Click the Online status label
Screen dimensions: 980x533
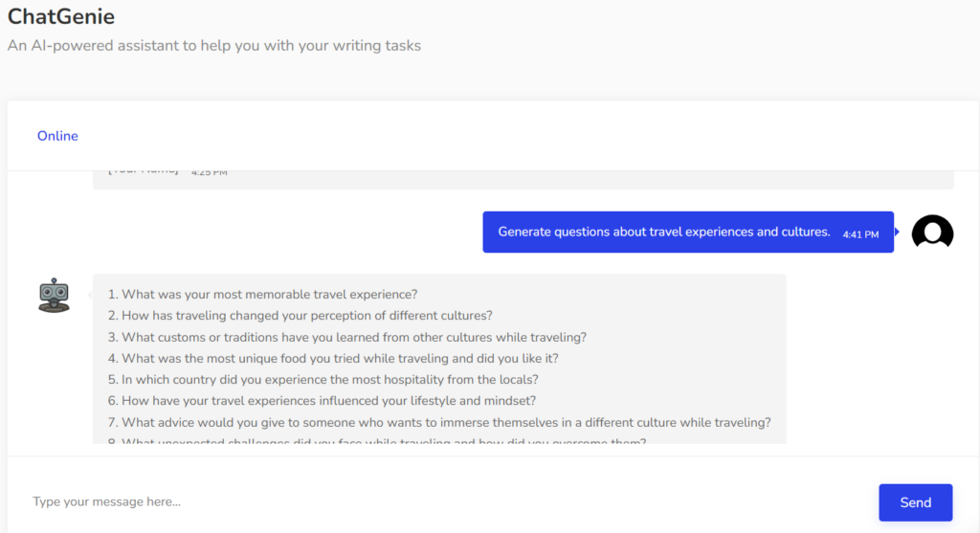coord(57,136)
